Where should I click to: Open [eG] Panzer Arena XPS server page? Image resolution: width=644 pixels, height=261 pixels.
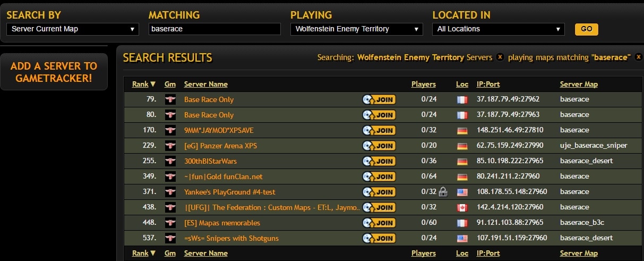click(x=220, y=146)
